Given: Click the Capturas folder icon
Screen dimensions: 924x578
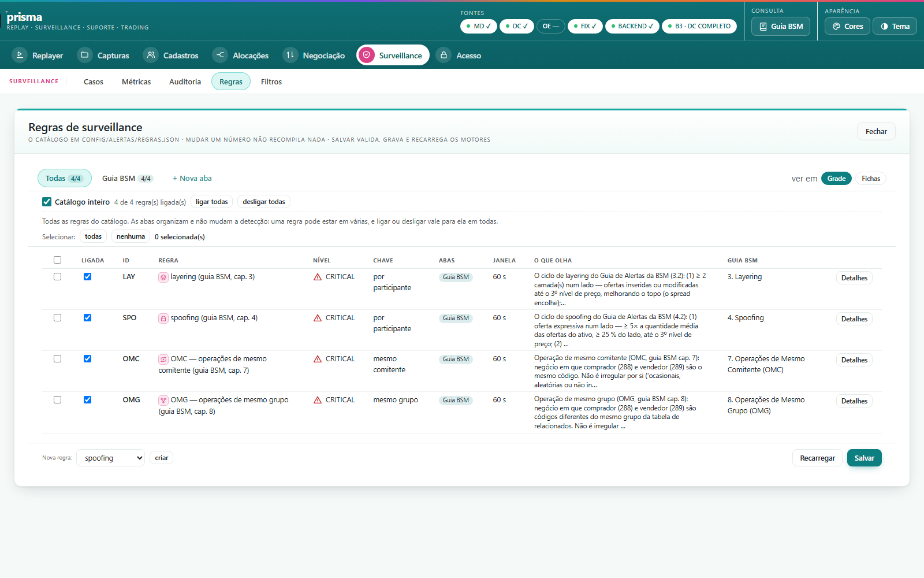Looking at the screenshot, I should click(x=85, y=55).
